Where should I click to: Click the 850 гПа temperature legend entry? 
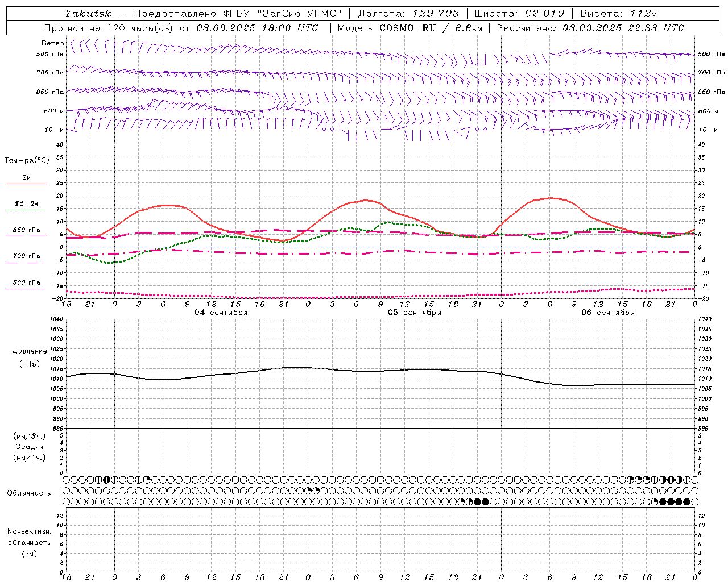pyautogui.click(x=27, y=230)
